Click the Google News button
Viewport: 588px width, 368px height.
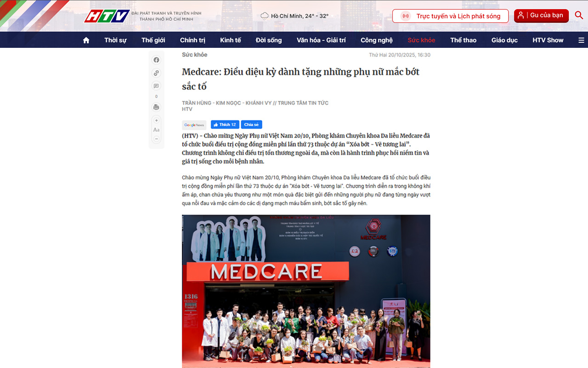[194, 125]
